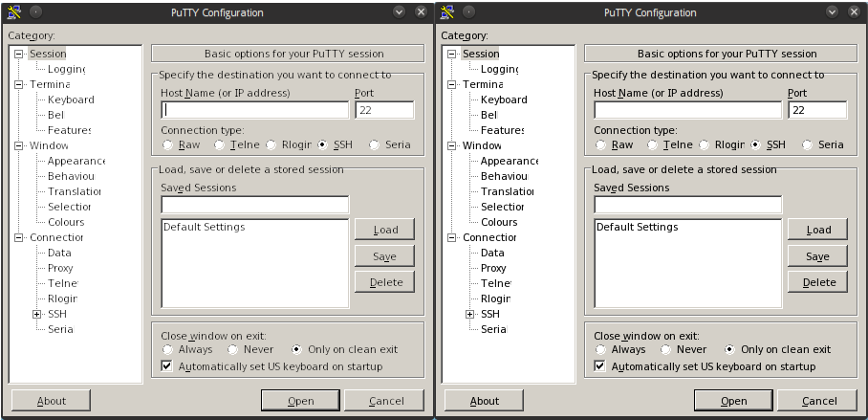
Task: Select SSH connection type in right window
Action: point(755,144)
